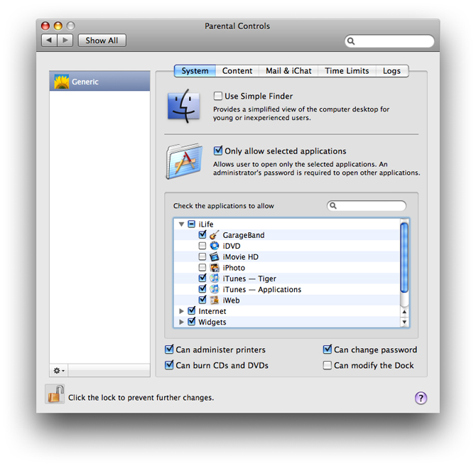
Task: Click the iDVD disc icon
Action: coord(214,246)
